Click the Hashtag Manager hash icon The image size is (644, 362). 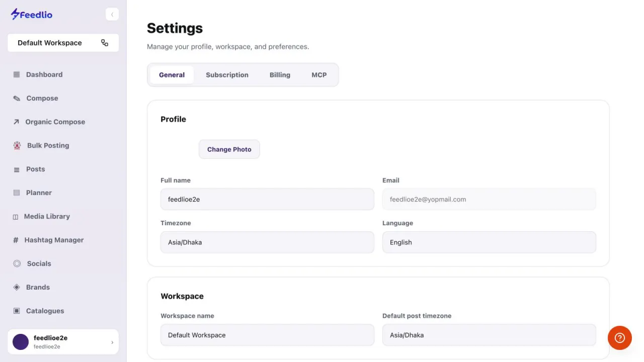pos(16,240)
